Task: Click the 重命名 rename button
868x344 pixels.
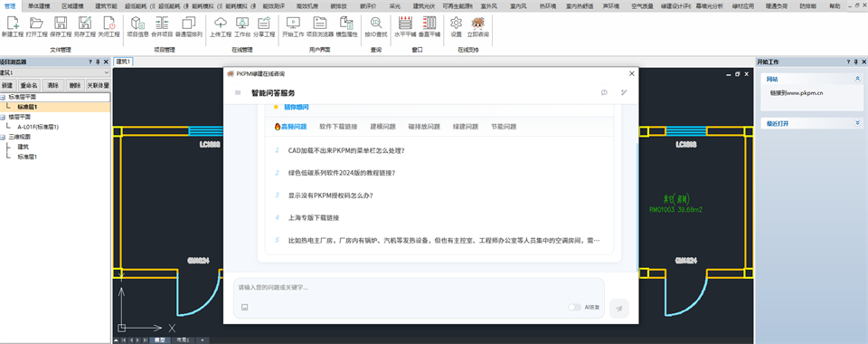Action: [x=29, y=85]
